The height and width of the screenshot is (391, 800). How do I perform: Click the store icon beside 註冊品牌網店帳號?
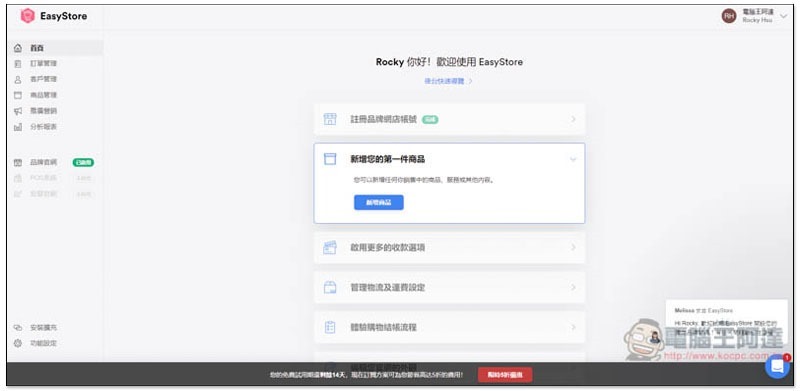(x=330, y=119)
